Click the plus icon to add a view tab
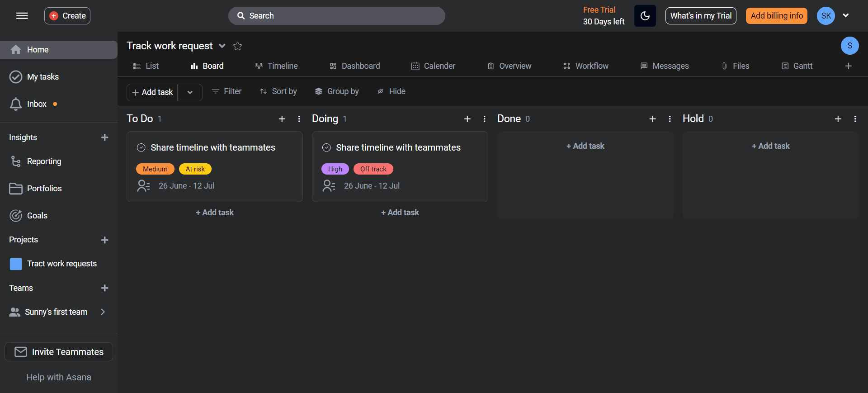 pyautogui.click(x=848, y=66)
